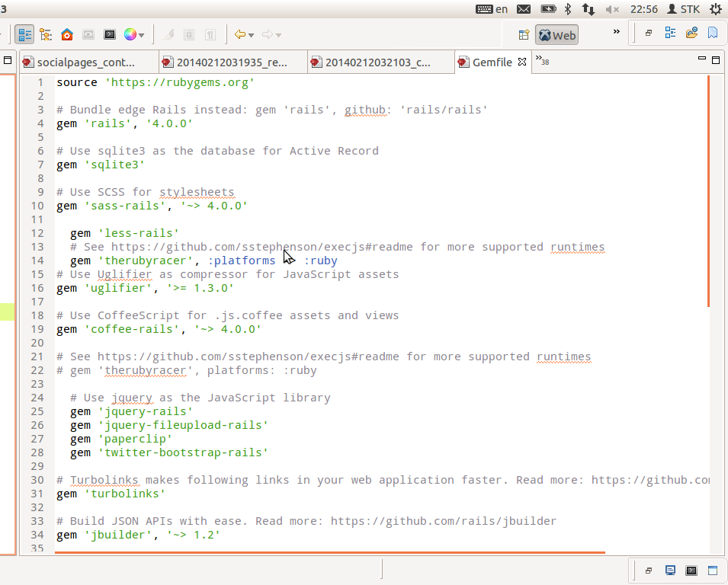This screenshot has width=728, height=585.
Task: Open the battery indicator menu
Action: point(548,9)
